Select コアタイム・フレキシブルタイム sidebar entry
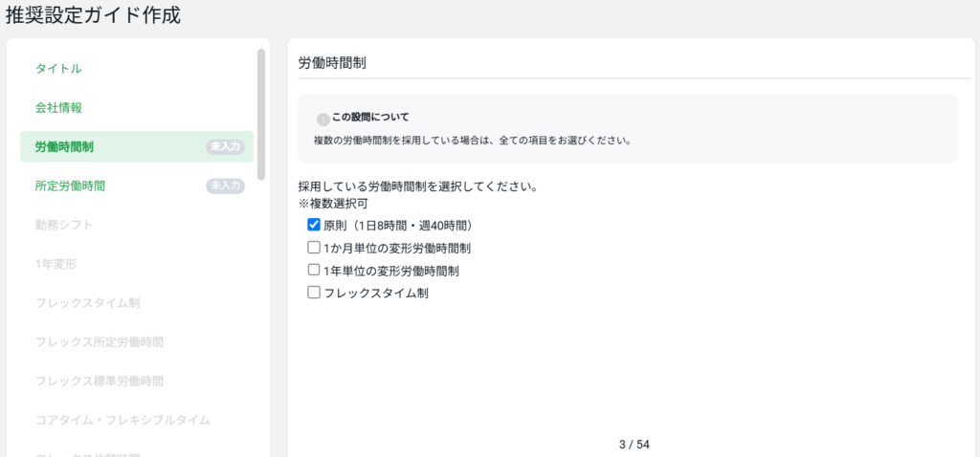The width and height of the screenshot is (980, 457). [x=122, y=420]
